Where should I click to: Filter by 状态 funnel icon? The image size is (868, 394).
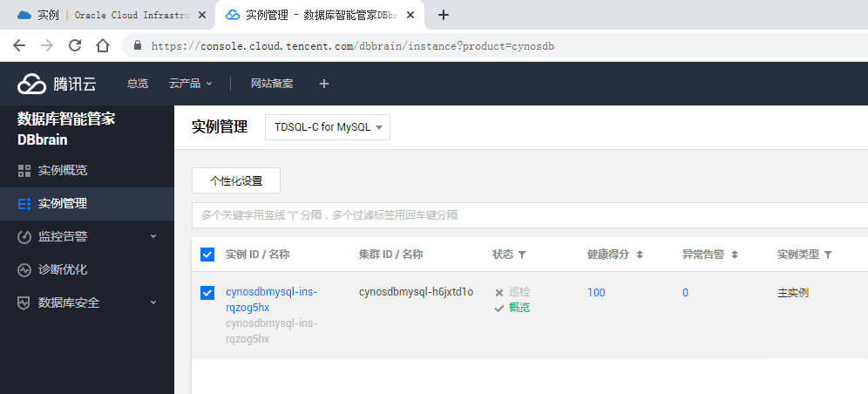[x=521, y=255]
